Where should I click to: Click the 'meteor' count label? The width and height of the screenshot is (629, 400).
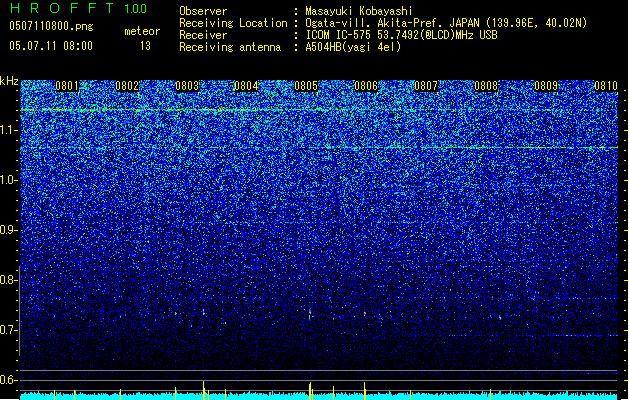pyautogui.click(x=142, y=31)
